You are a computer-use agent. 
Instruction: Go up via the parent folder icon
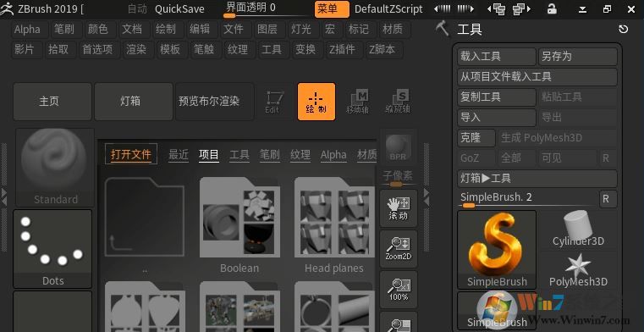click(x=145, y=217)
